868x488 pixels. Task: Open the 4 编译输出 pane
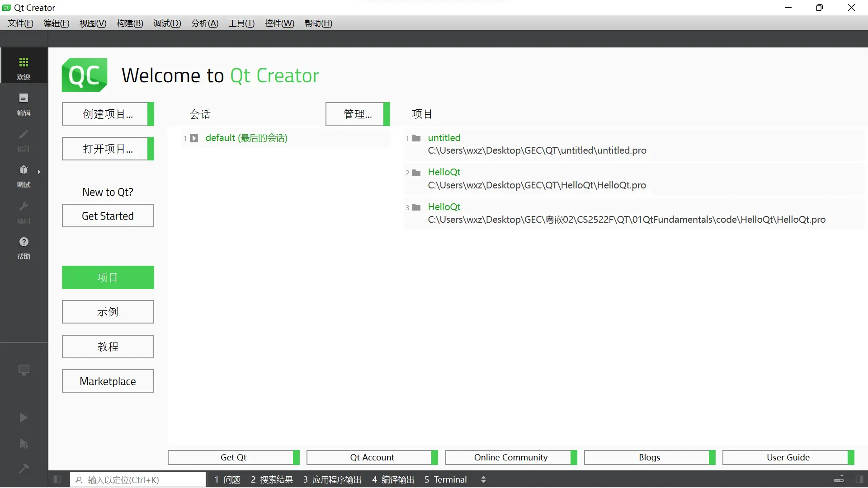tap(393, 479)
